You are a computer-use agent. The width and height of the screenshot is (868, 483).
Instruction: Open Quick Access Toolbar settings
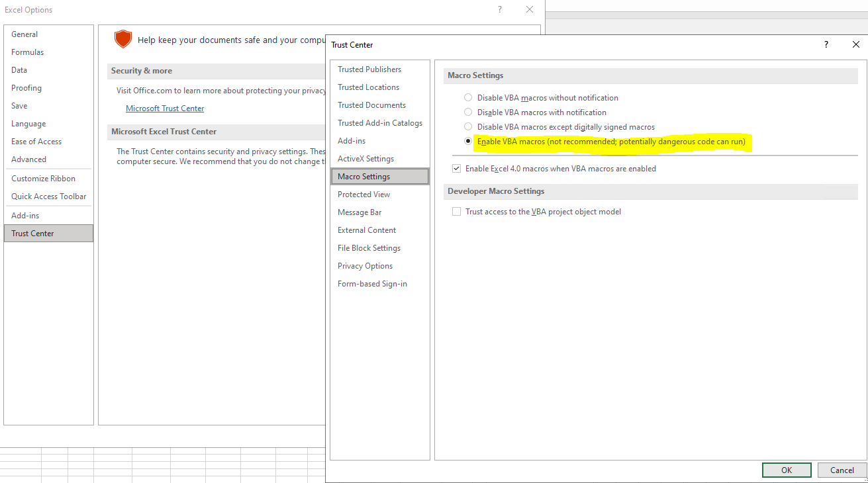(x=48, y=197)
